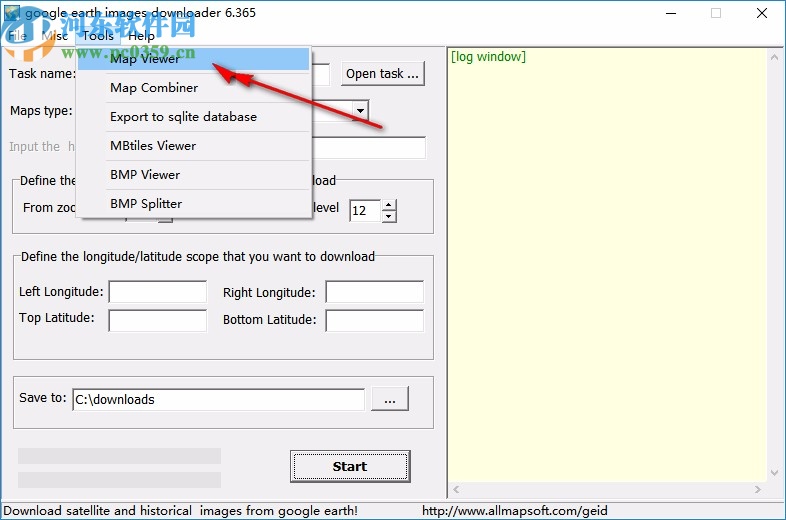Click the log window scroll right arrow

coord(757,489)
